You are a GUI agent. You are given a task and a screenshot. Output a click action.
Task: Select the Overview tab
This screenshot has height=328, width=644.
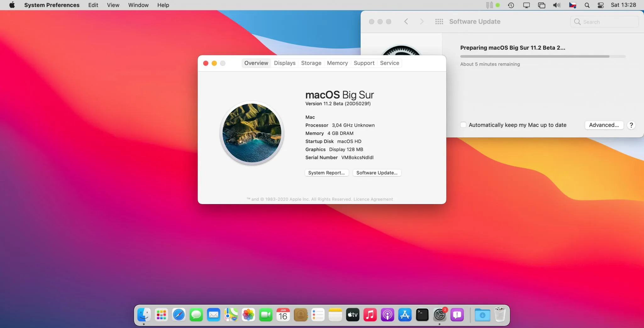pos(256,63)
